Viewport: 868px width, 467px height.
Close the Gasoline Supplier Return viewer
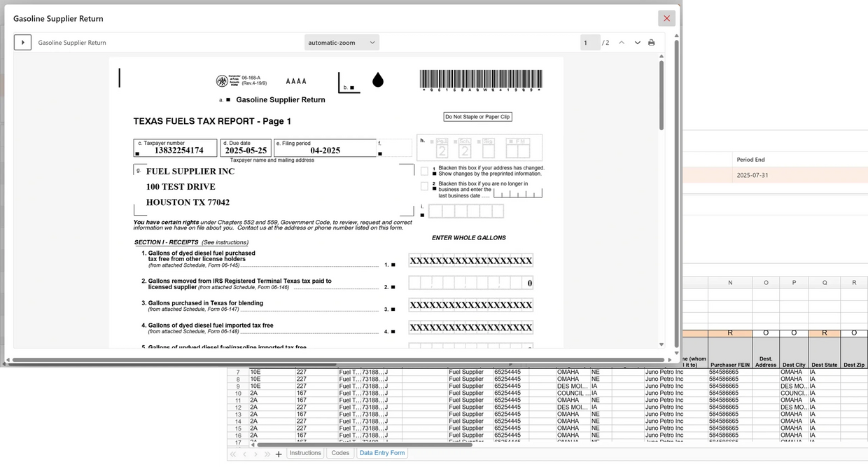tap(666, 18)
